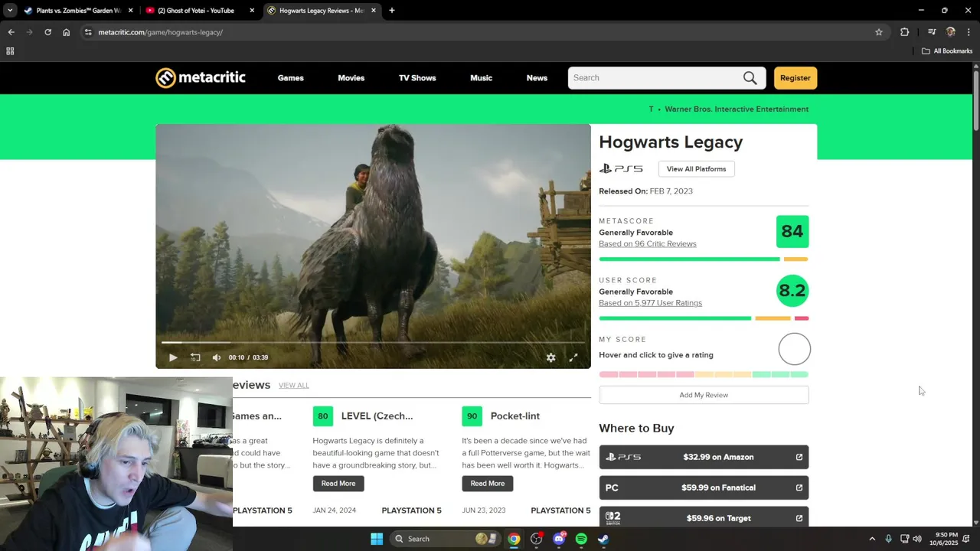
Task: Open the Chrome profile avatar
Action: (x=951, y=32)
